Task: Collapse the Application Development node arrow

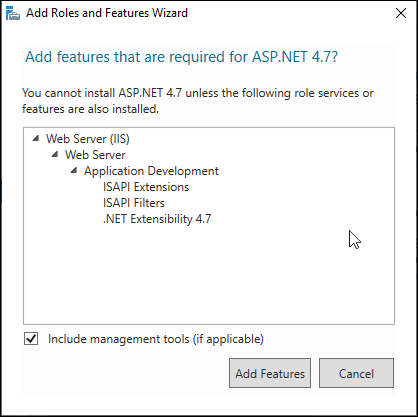Action: click(74, 170)
